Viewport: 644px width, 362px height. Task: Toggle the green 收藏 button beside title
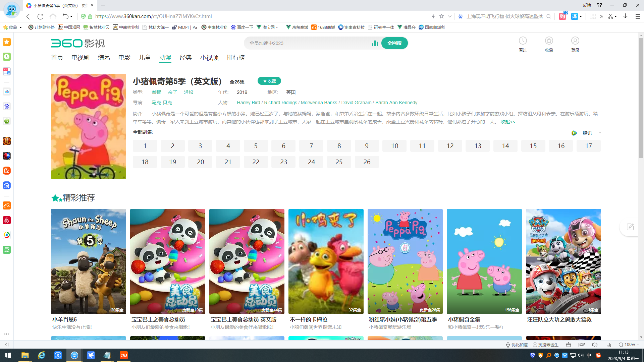coord(269,81)
